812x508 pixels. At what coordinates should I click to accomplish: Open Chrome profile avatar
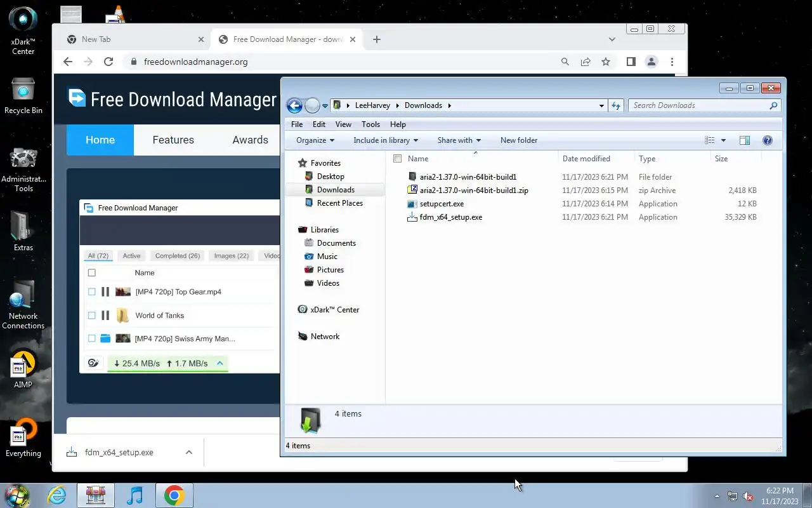652,62
